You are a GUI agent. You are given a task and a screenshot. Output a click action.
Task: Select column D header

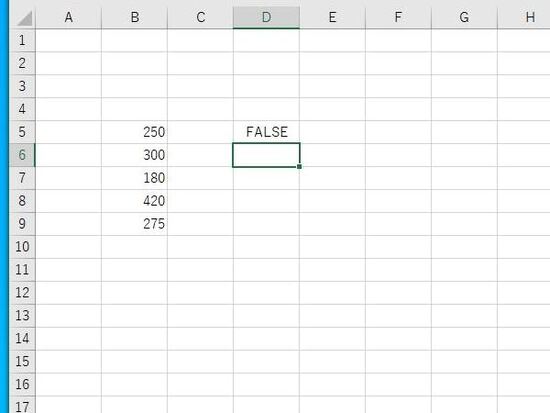(266, 18)
